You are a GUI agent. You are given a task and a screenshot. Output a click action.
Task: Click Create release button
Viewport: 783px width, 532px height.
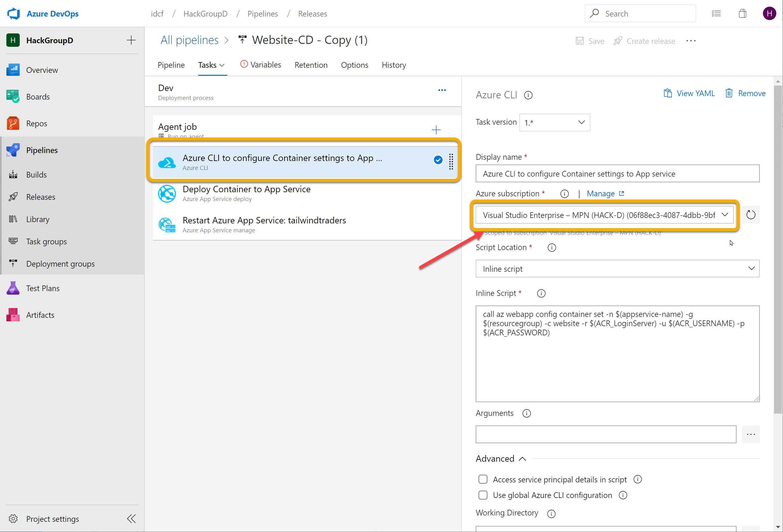644,41
